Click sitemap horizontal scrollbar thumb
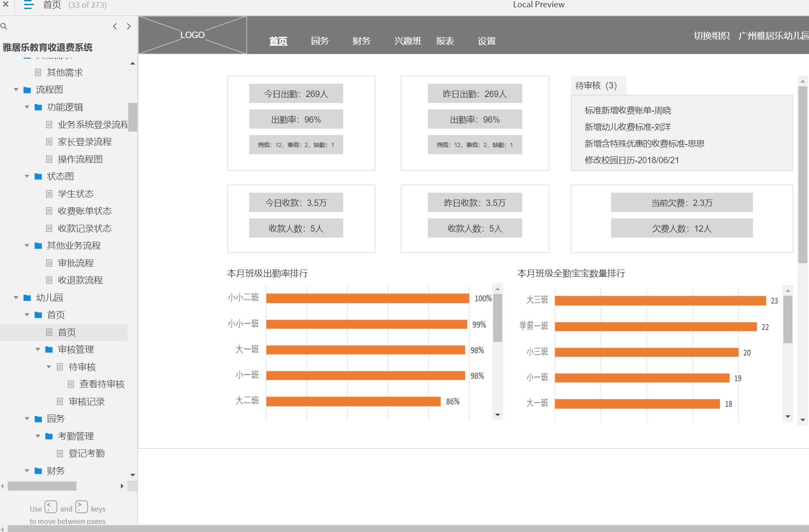The image size is (809, 532). (42, 486)
